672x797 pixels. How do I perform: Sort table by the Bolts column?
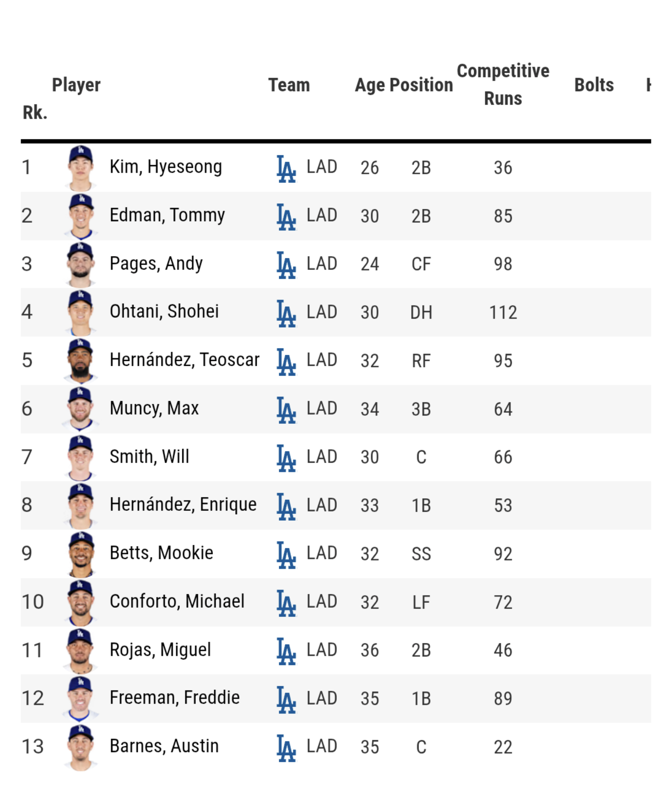pyautogui.click(x=594, y=85)
